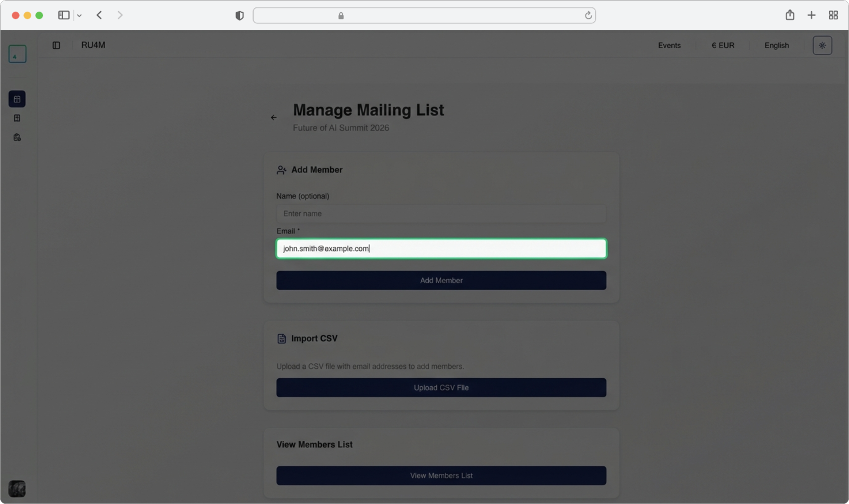Click the Safari reload page icon
The height and width of the screenshot is (504, 849).
pyautogui.click(x=588, y=16)
